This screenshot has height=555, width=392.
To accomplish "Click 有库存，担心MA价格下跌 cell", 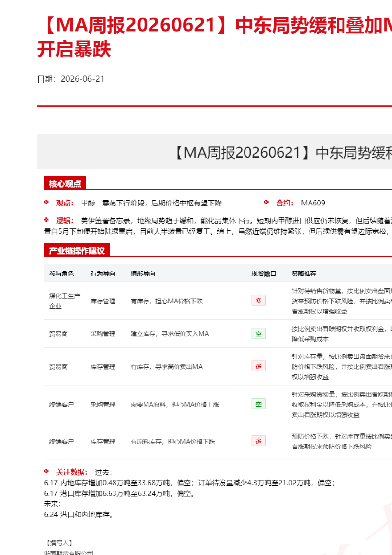I will 167,301.
